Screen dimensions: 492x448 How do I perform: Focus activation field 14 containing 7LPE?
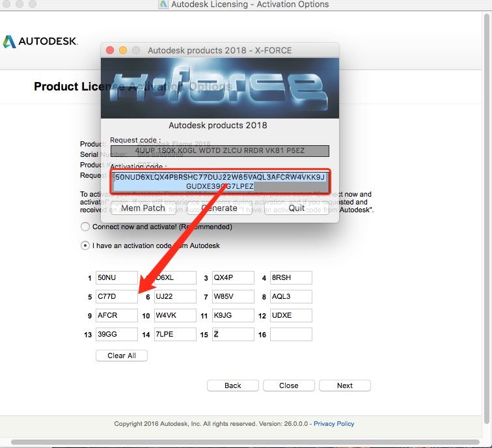(x=175, y=334)
